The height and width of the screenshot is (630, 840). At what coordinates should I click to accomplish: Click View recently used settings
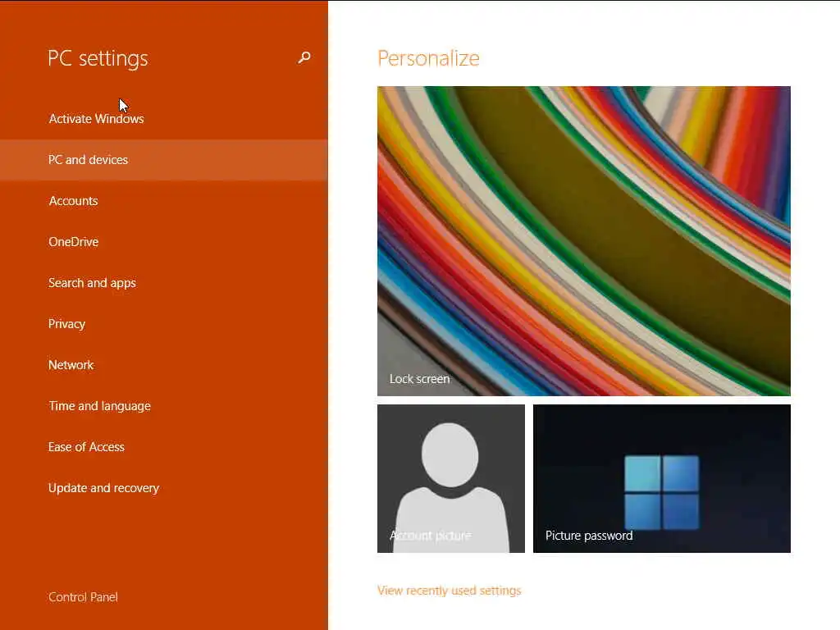pyautogui.click(x=449, y=591)
